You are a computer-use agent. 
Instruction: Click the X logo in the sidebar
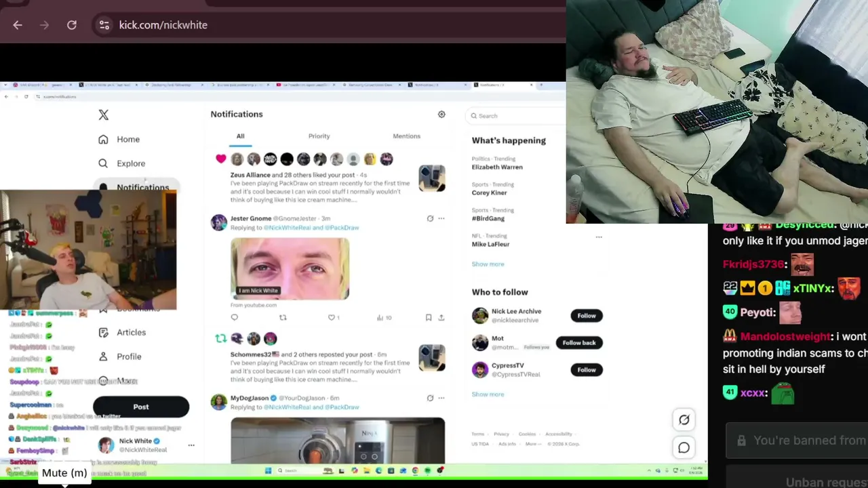point(104,115)
